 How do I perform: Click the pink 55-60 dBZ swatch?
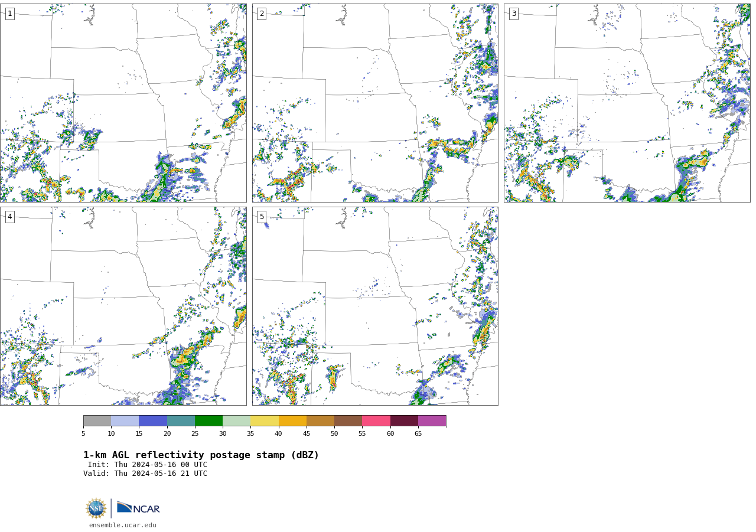click(376, 421)
